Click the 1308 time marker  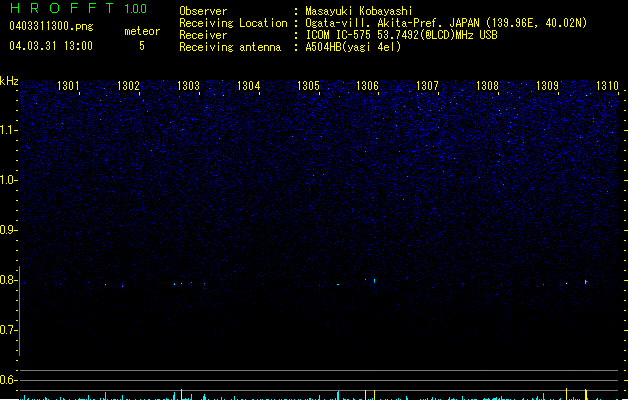pyautogui.click(x=487, y=86)
